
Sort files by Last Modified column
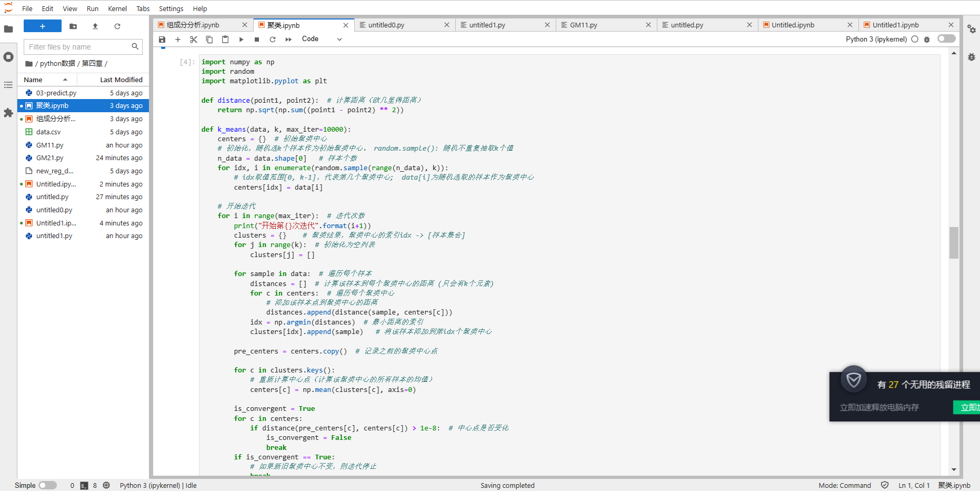click(113, 80)
